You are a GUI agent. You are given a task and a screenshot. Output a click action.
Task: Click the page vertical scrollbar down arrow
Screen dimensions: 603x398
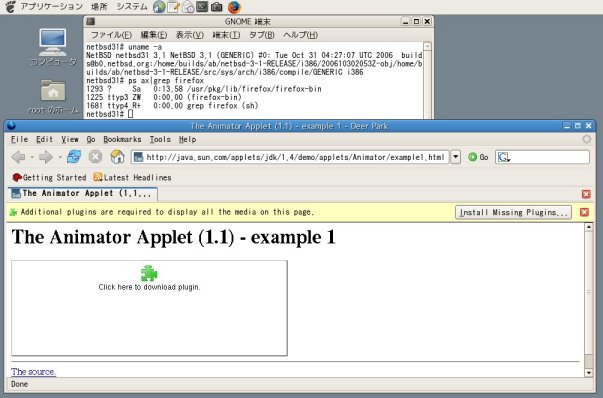588,372
